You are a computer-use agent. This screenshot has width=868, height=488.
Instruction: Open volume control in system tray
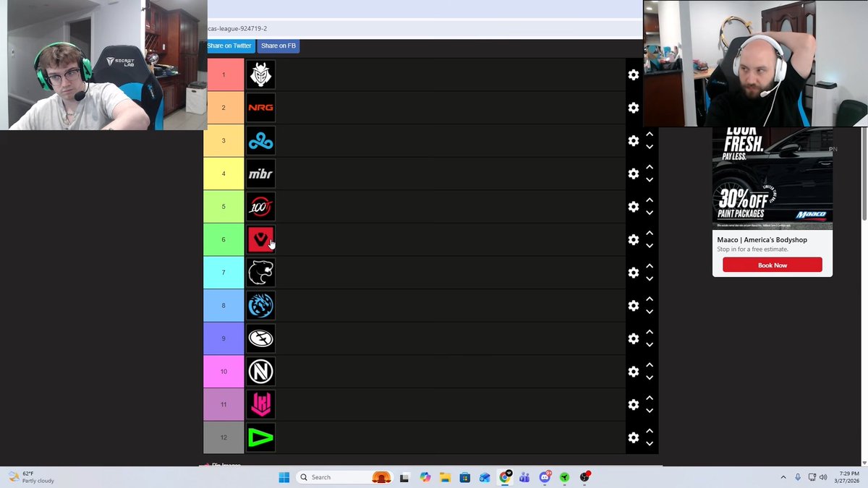point(824,477)
